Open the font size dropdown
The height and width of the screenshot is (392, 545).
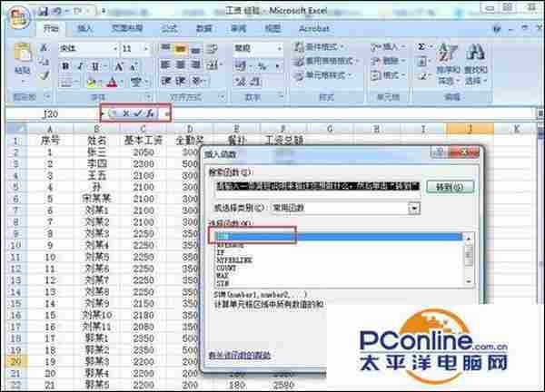pyautogui.click(x=148, y=48)
